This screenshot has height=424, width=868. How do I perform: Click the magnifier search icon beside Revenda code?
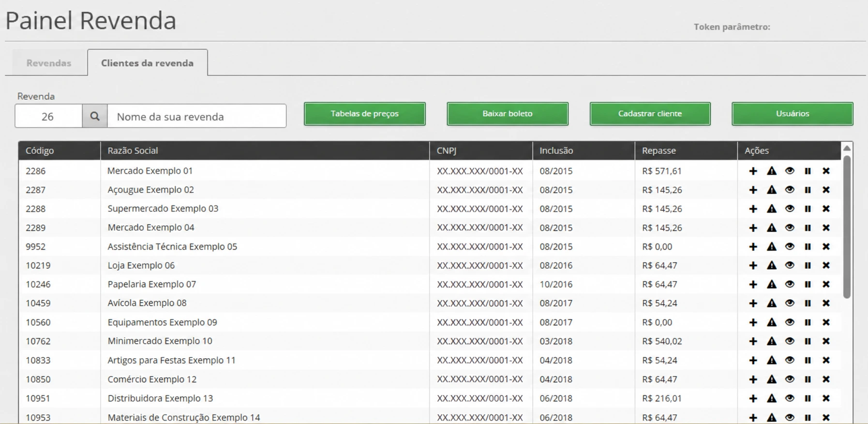pyautogui.click(x=95, y=116)
